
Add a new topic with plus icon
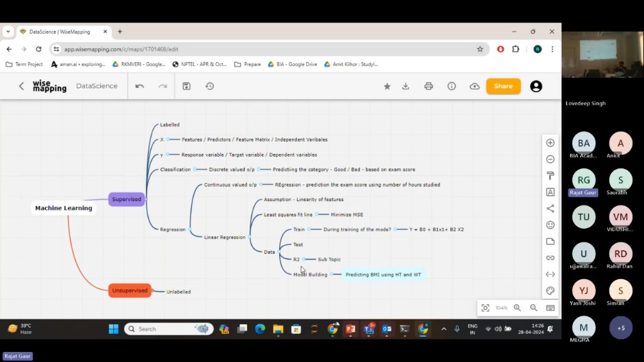coord(550,143)
